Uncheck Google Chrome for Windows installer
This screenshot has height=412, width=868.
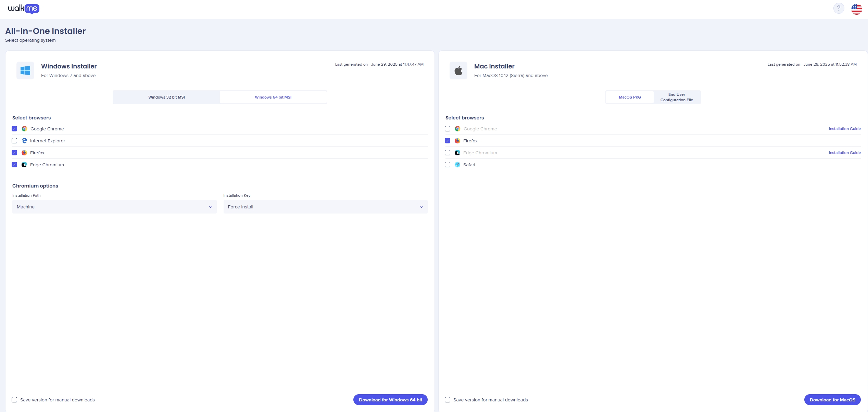click(14, 129)
